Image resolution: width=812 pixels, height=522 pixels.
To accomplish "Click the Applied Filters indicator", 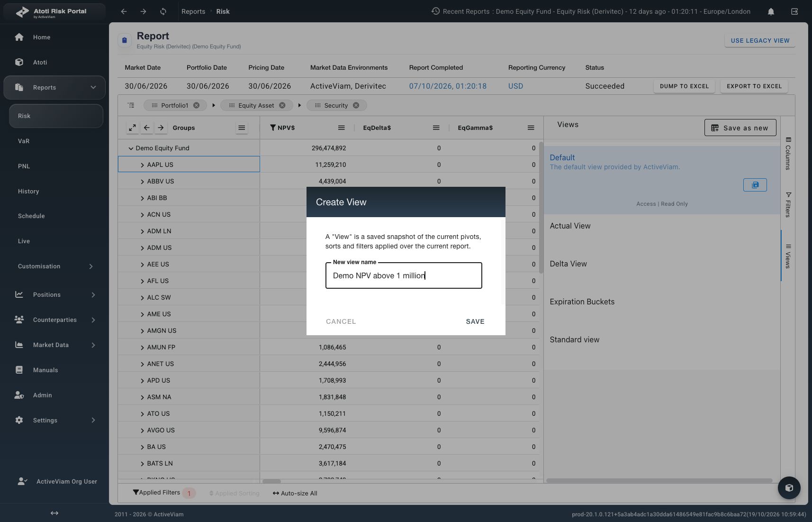I will point(164,493).
